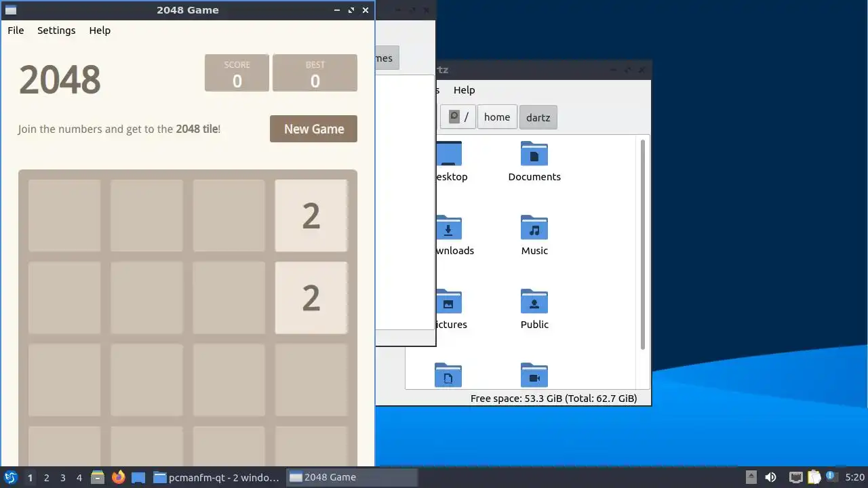Select the dartz path button
The image size is (868, 488).
[538, 117]
